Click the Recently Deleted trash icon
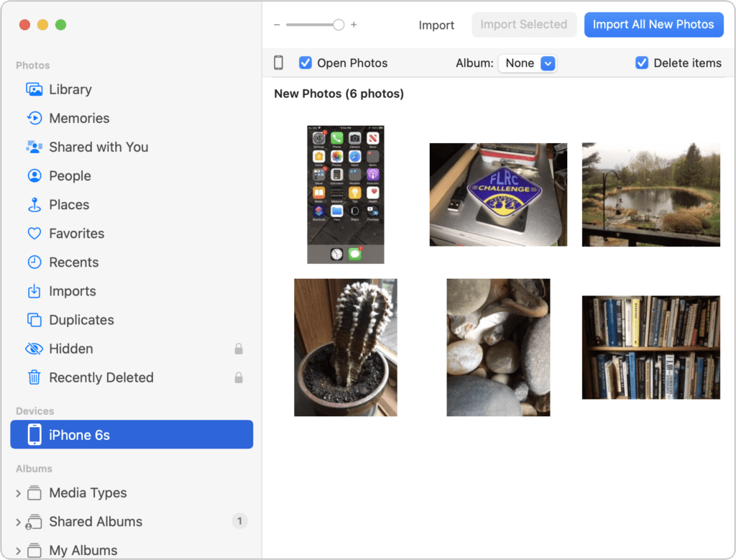The image size is (736, 560). coord(34,377)
